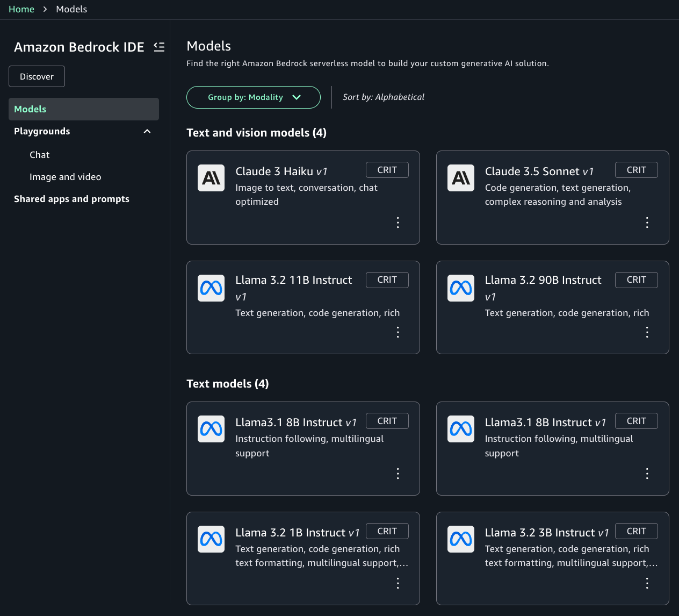Viewport: 679px width, 616px height.
Task: Open the Claude 3.5 Sonnet v1 model title
Action: [x=539, y=171]
